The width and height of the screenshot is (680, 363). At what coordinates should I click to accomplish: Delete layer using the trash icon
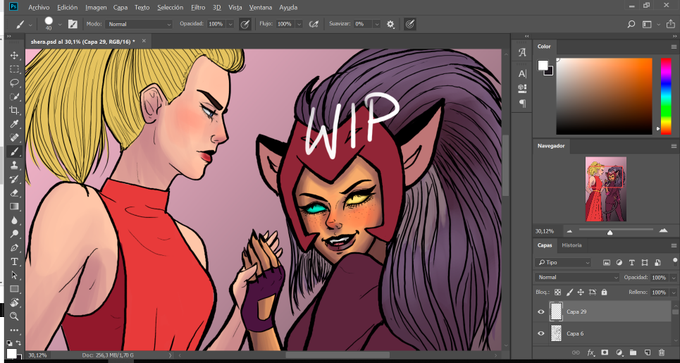coord(661,353)
